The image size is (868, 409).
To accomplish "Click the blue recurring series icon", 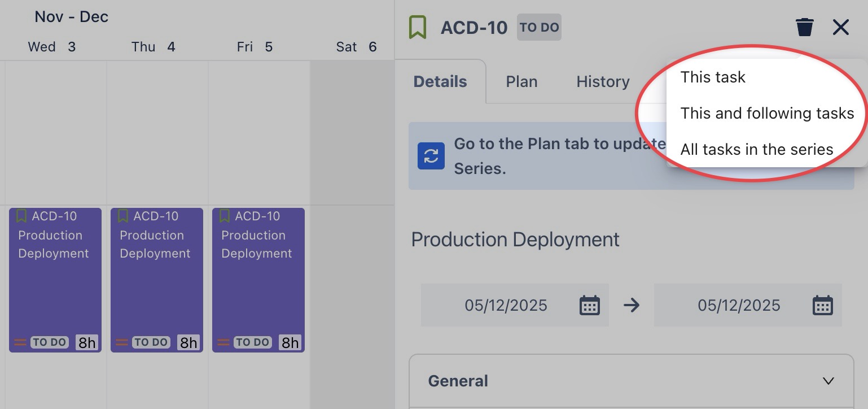I will coord(431,156).
